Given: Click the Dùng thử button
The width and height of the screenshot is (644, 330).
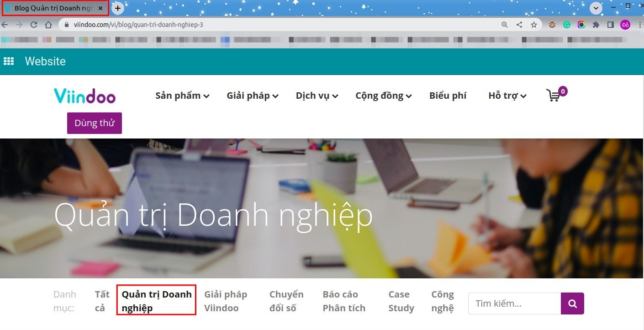Looking at the screenshot, I should coord(94,122).
